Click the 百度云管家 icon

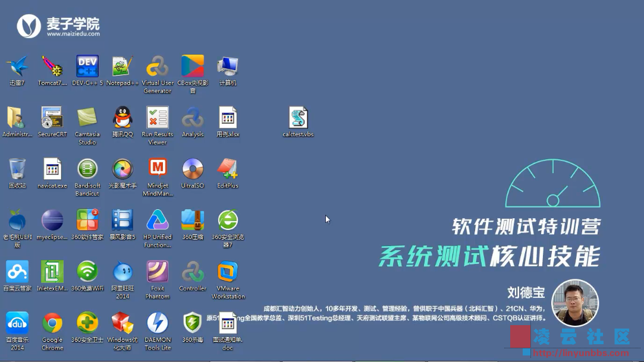point(17,271)
